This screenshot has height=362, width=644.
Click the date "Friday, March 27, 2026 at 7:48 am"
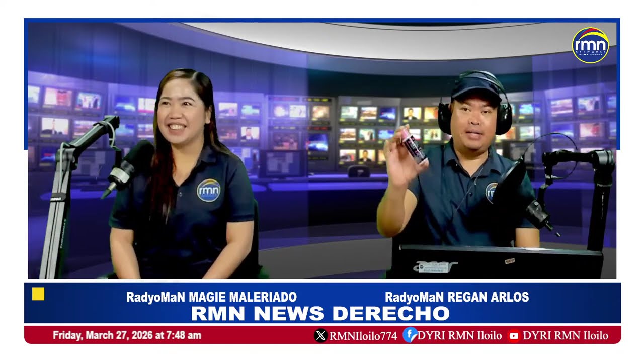click(127, 335)
